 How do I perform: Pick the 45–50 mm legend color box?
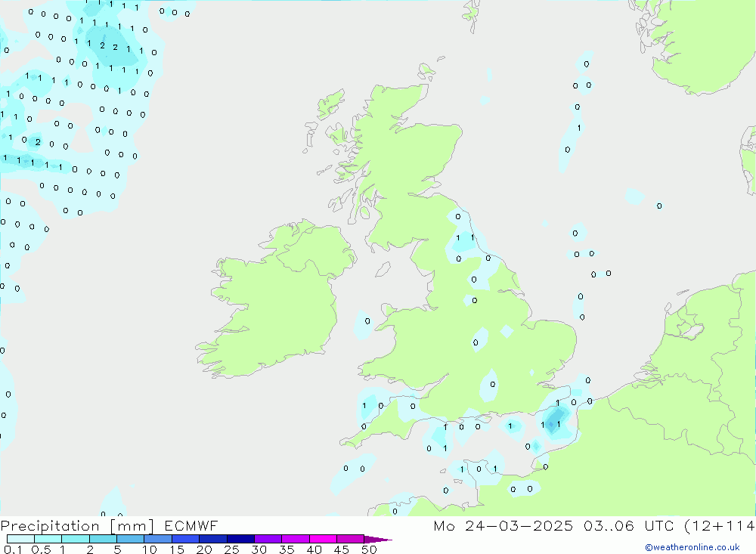pyautogui.click(x=351, y=539)
